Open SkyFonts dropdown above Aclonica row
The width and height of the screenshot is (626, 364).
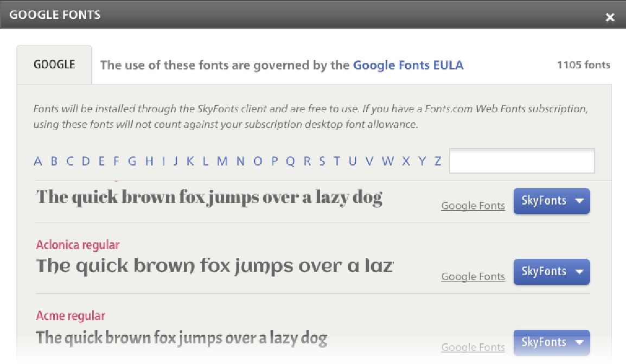click(x=552, y=201)
